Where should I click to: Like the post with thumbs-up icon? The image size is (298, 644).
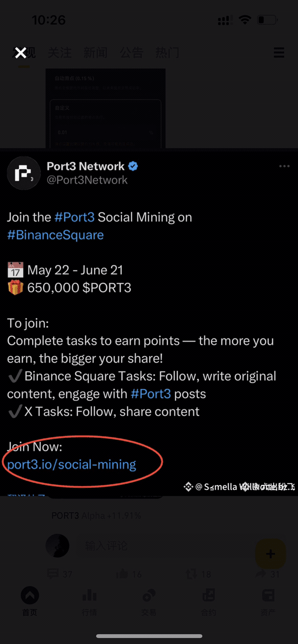coord(122,574)
